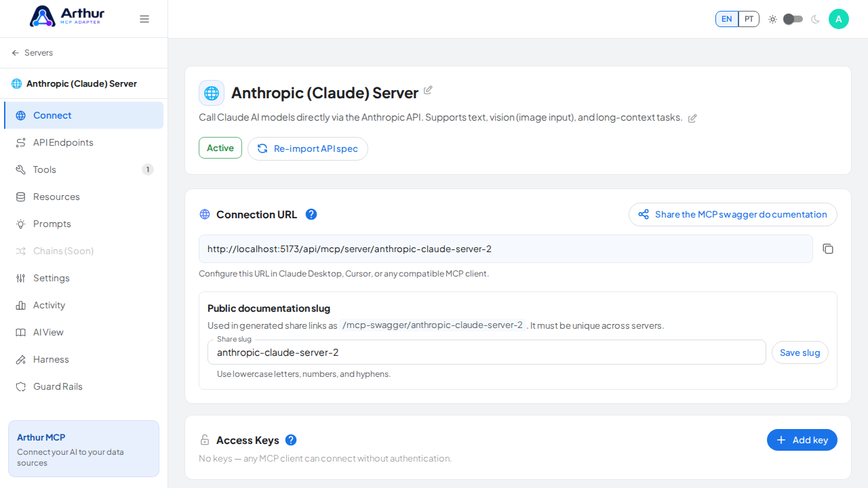Click the Connection URL help icon
Image resolution: width=868 pixels, height=488 pixels.
tap(311, 214)
